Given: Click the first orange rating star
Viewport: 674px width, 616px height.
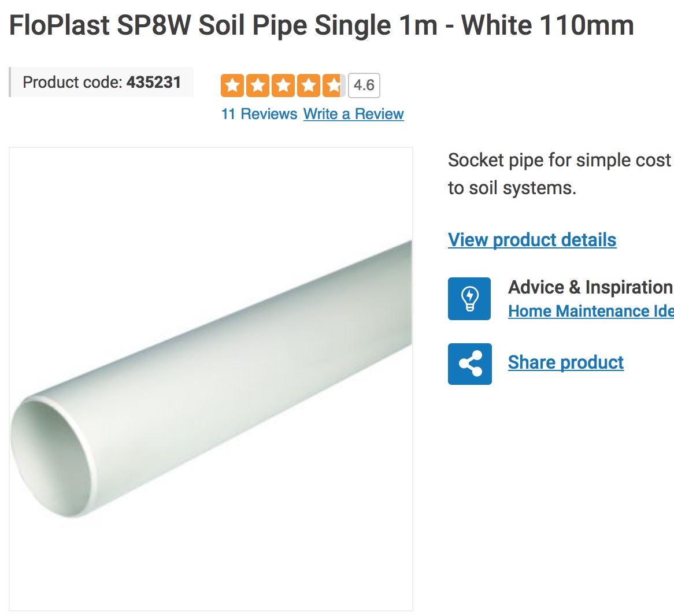Looking at the screenshot, I should [232, 86].
